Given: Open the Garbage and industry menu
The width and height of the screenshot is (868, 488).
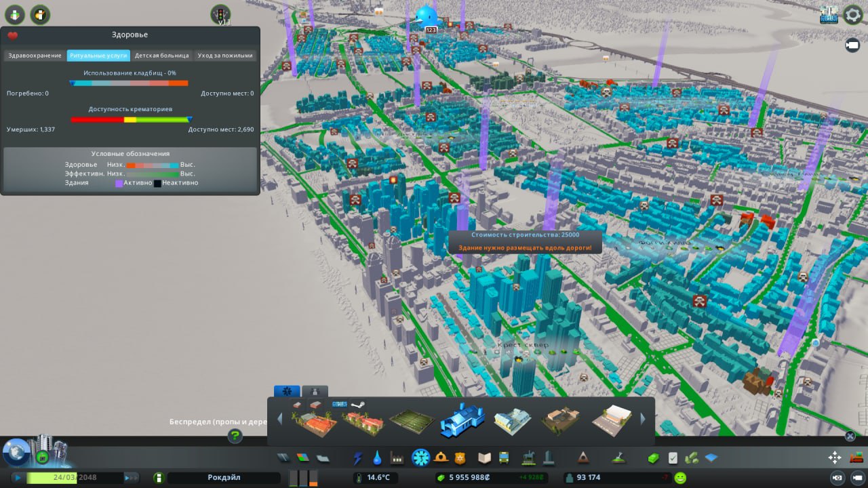Looking at the screenshot, I should [397, 458].
